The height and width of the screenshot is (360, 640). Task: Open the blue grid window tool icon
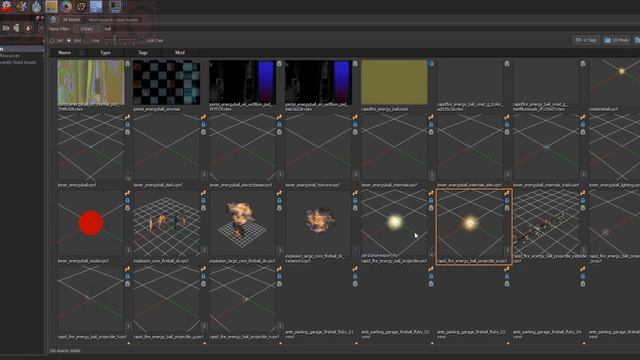point(96,6)
